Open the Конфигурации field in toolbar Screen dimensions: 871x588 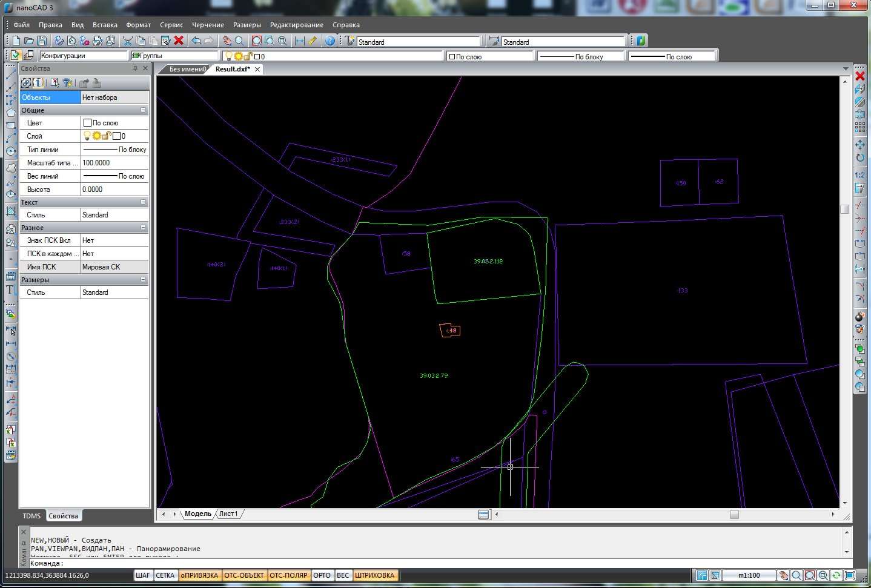(x=84, y=56)
